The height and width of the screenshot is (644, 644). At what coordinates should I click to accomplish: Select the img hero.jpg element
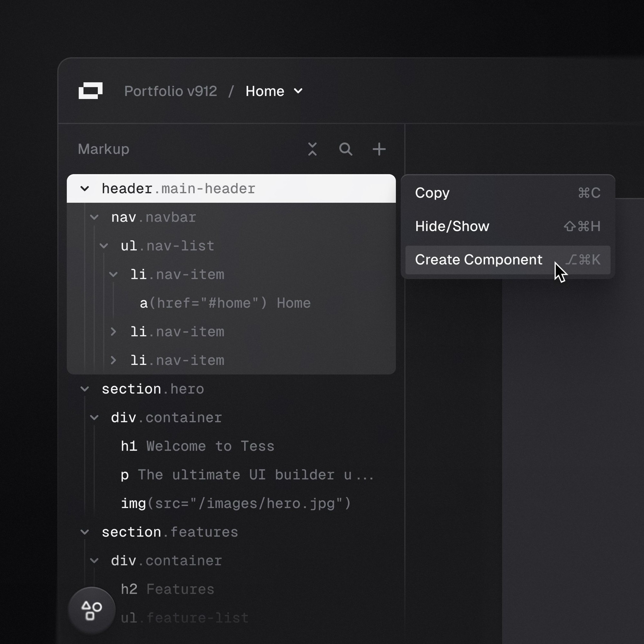tap(235, 503)
